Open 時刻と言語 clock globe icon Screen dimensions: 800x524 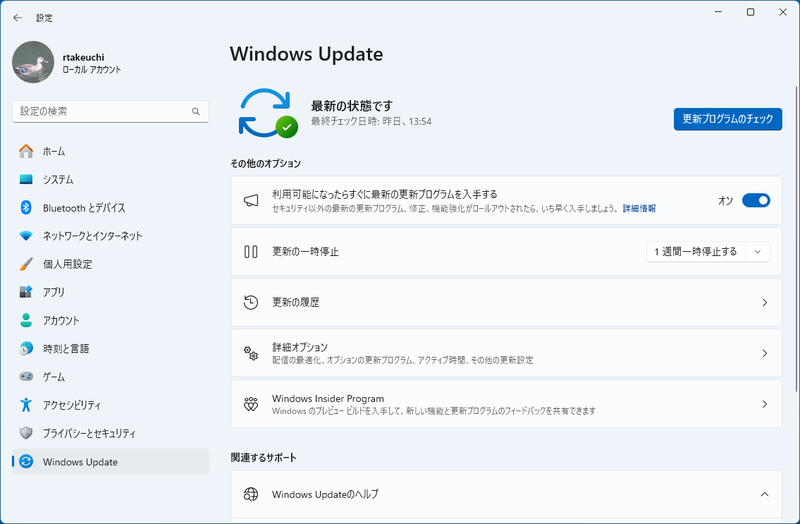[26, 348]
